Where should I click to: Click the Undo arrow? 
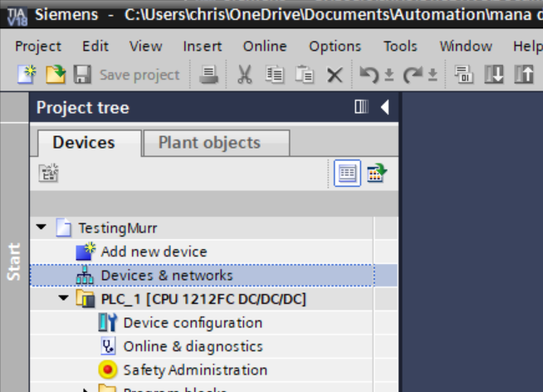369,75
